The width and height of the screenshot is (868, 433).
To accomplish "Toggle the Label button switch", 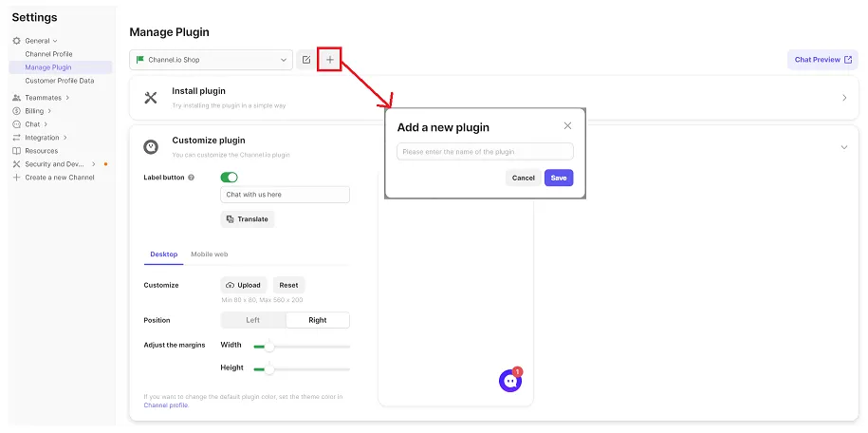I will tap(229, 177).
